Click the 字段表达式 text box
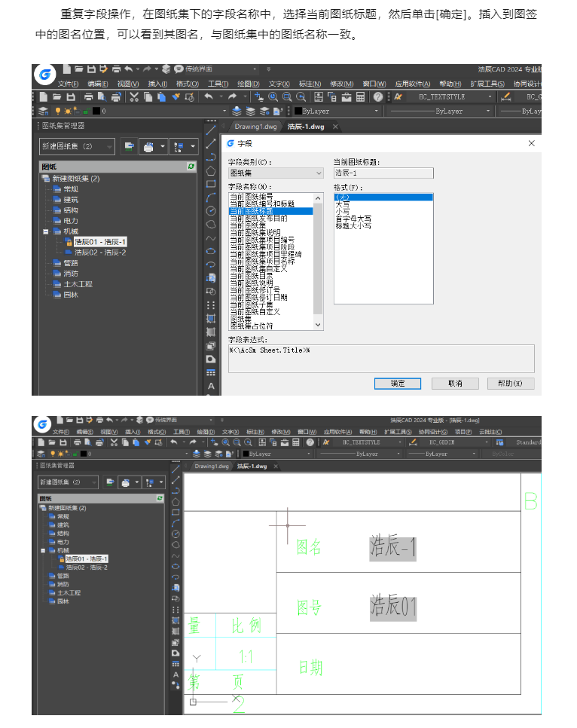577x728 pixels. (381, 359)
